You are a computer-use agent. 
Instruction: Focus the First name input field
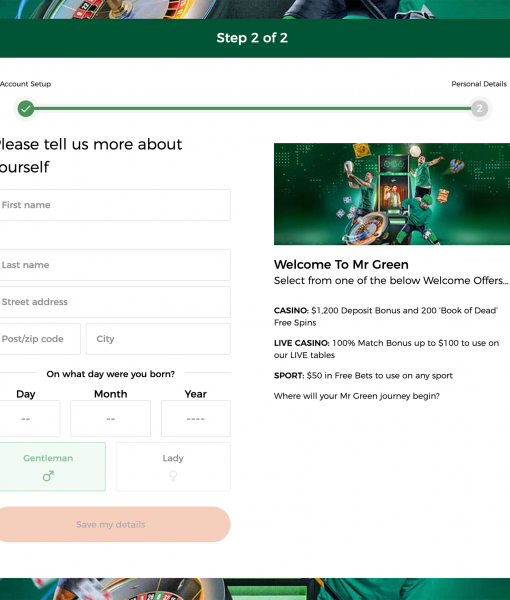pyautogui.click(x=115, y=205)
